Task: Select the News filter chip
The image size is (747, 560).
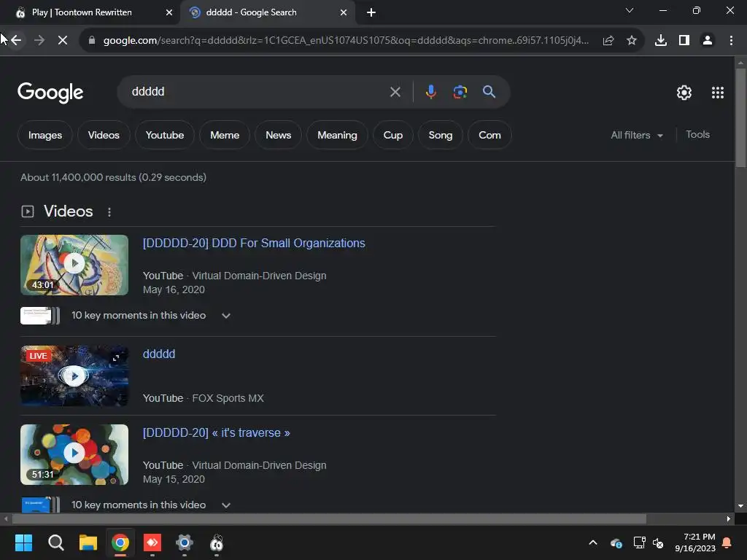Action: point(278,135)
